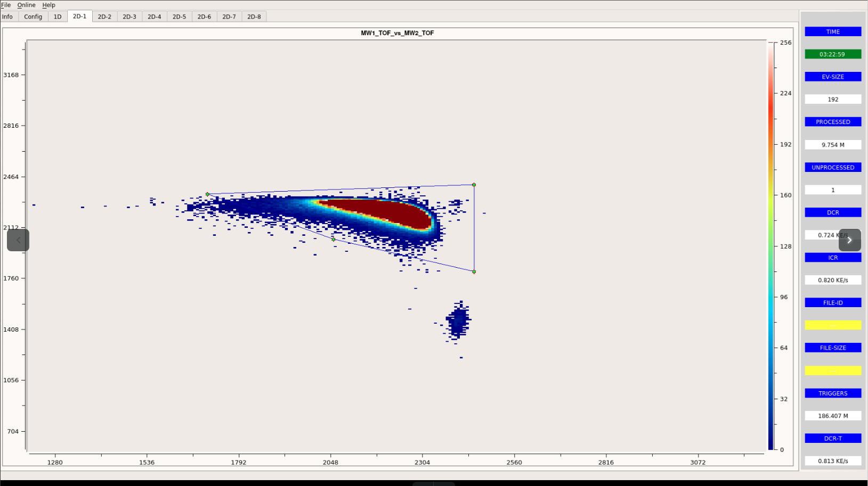This screenshot has height=486, width=868.
Task: Click the DCR-T value 0.813 KE/s
Action: pos(833,461)
